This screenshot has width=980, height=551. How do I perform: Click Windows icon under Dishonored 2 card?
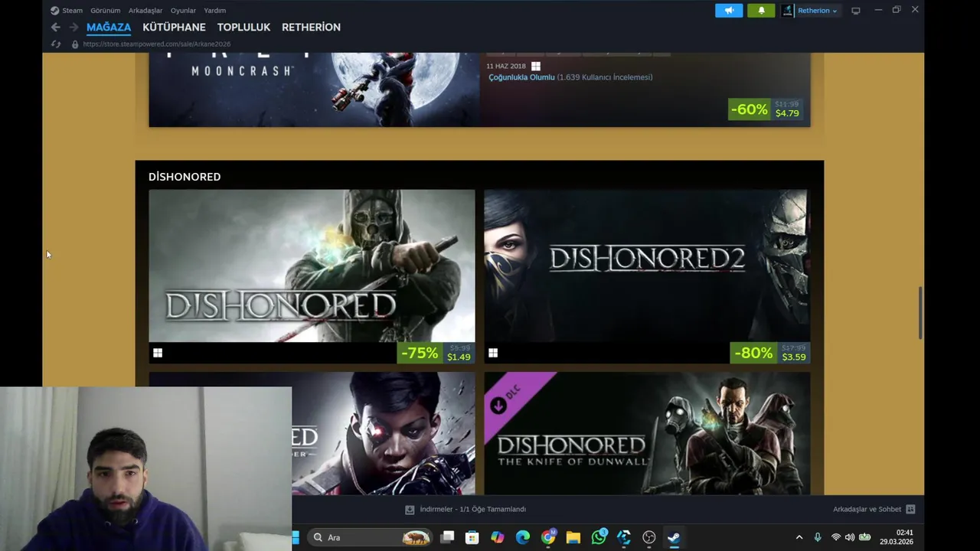click(493, 353)
